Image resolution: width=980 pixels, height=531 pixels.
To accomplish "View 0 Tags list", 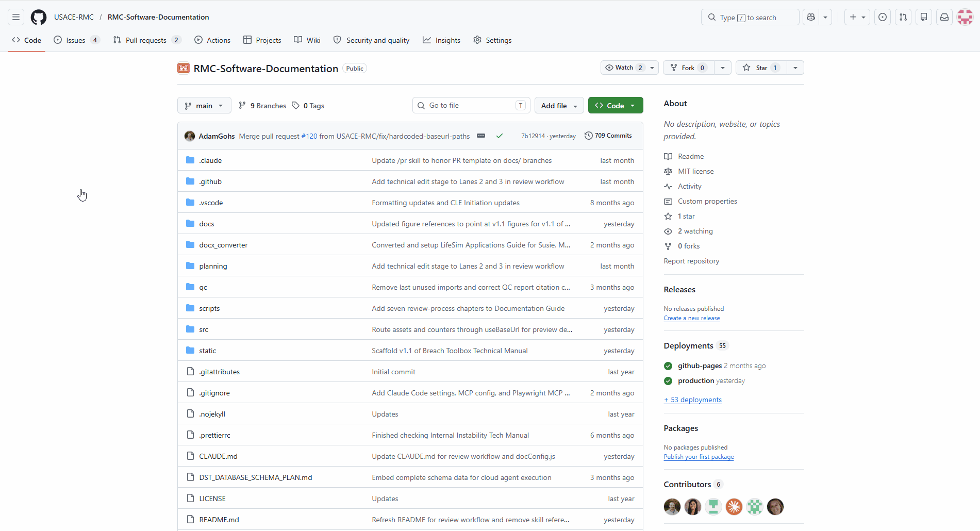I will (x=308, y=106).
